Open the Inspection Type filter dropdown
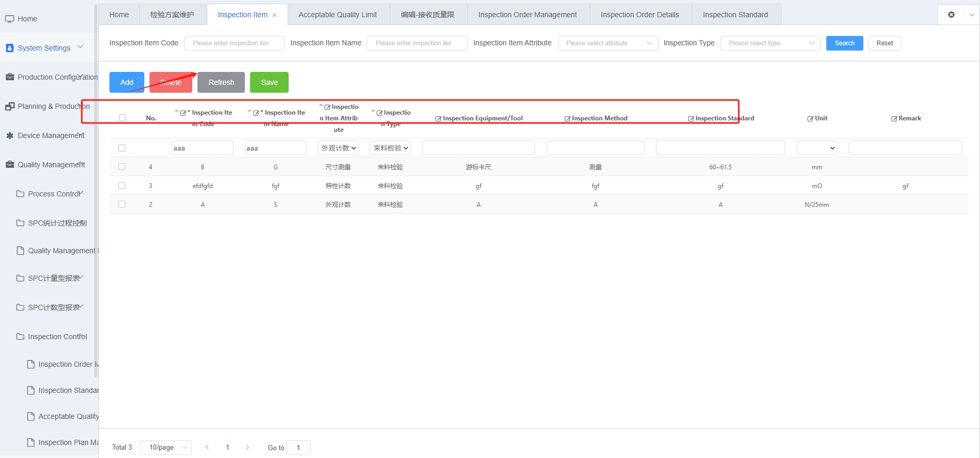The image size is (980, 458). [770, 43]
